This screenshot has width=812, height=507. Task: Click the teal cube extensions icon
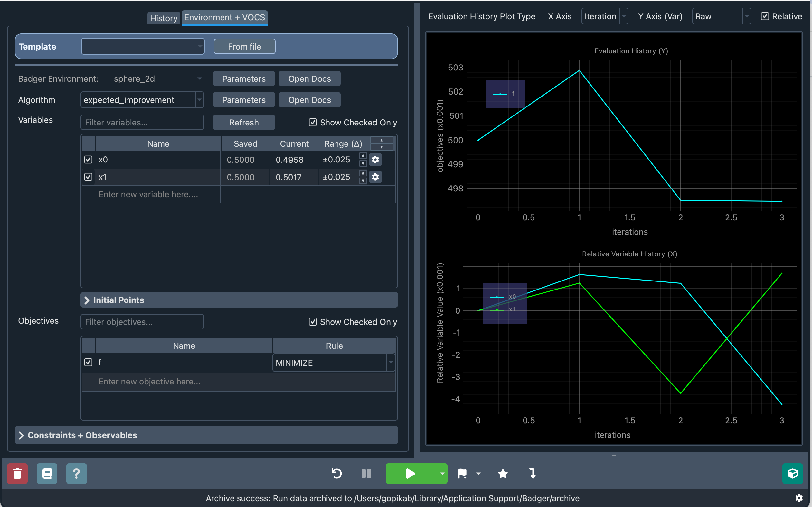793,473
